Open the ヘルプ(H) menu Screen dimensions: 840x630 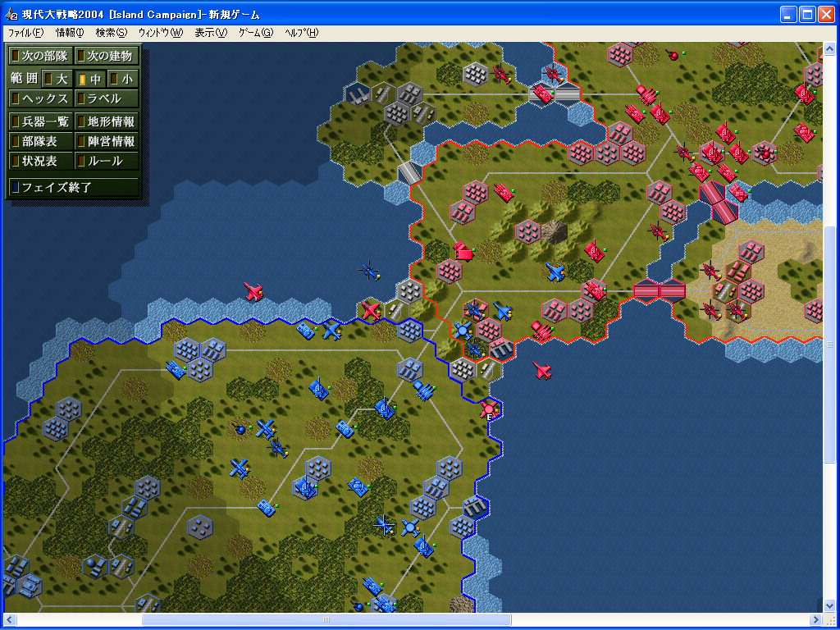click(302, 33)
